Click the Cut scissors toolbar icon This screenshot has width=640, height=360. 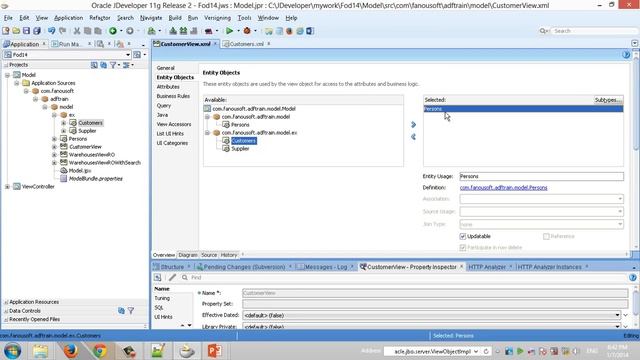(77, 31)
